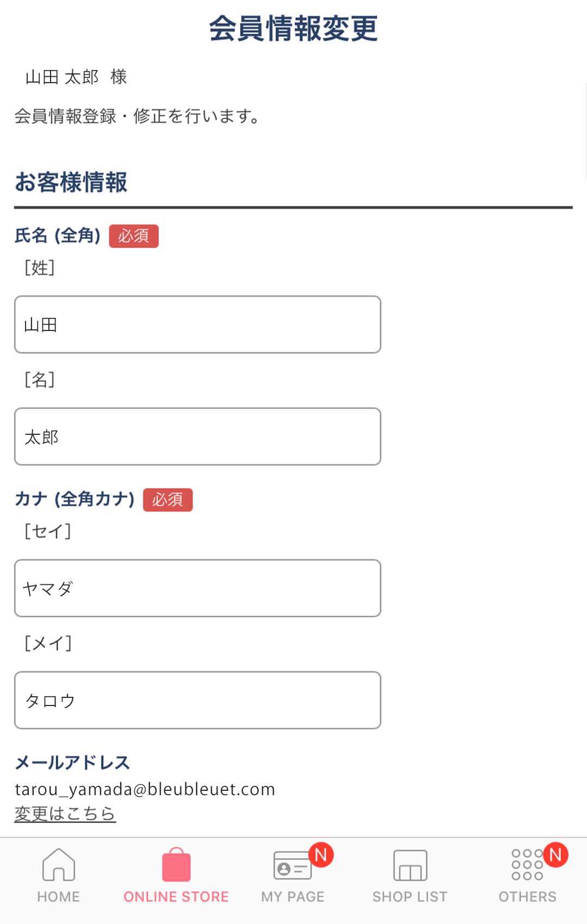Click the メイ field containing タロウ
Viewport: 587px width, 924px height.
(197, 700)
